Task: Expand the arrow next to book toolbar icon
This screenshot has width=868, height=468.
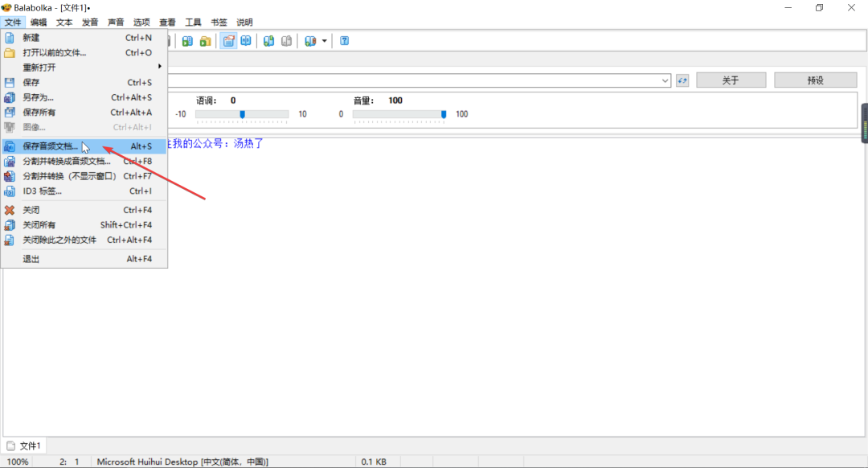Action: coord(325,41)
